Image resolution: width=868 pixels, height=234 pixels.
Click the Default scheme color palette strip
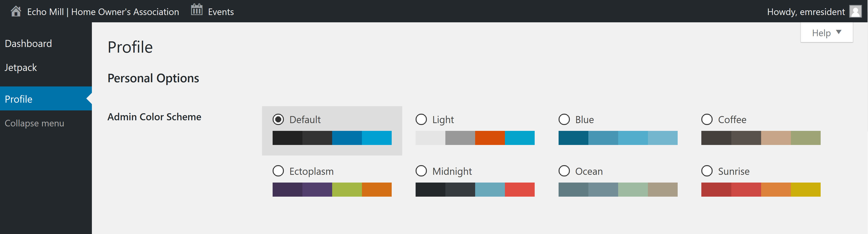[x=332, y=138]
